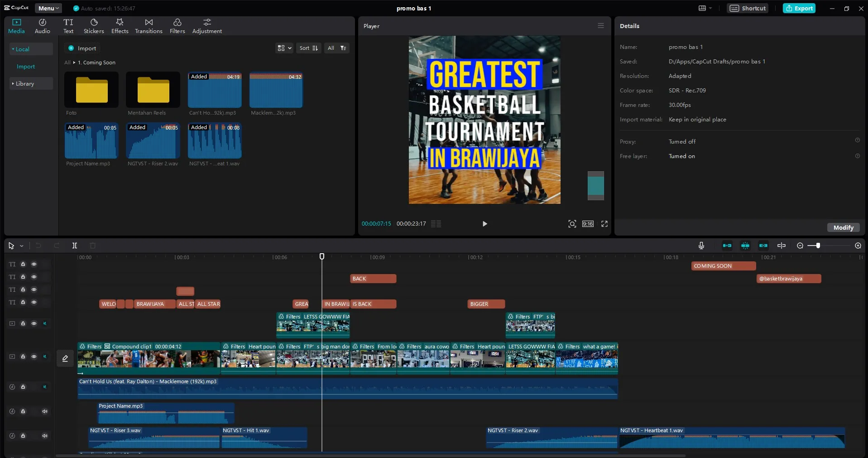868x458 pixels.
Task: Click the Export button
Action: click(799, 8)
